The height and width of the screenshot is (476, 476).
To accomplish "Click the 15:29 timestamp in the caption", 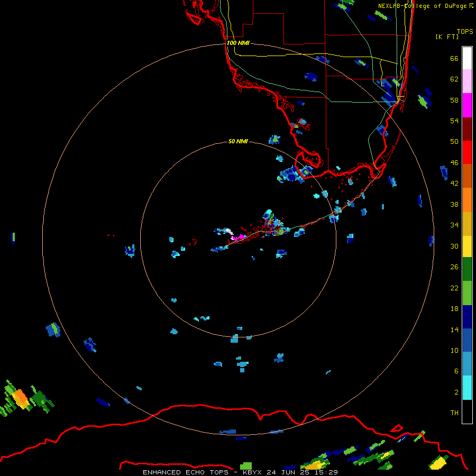I will (326, 472).
